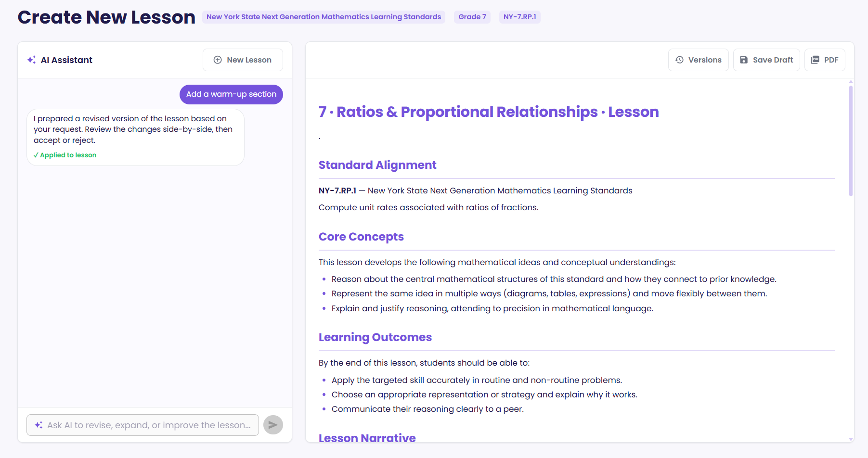Viewport: 868px width, 458px height.
Task: Click bullet 'Communicate their reasoning clearly to a peer'
Action: click(x=428, y=409)
